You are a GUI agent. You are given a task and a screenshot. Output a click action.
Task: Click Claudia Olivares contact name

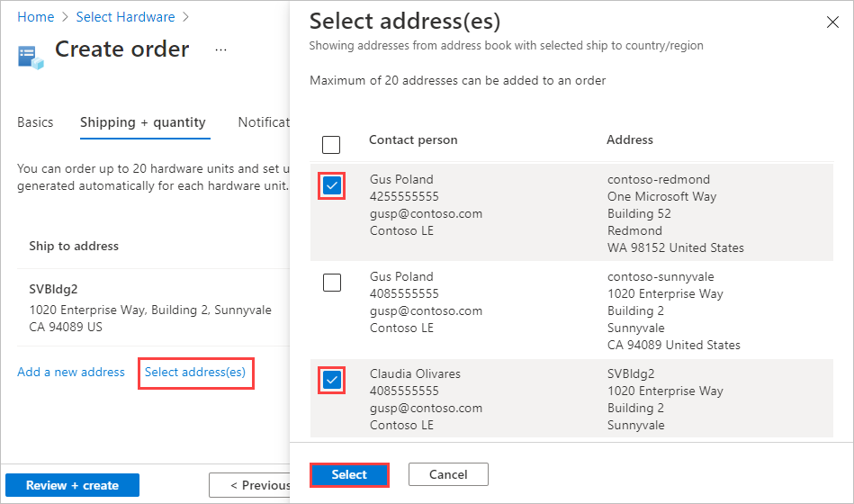(x=415, y=373)
